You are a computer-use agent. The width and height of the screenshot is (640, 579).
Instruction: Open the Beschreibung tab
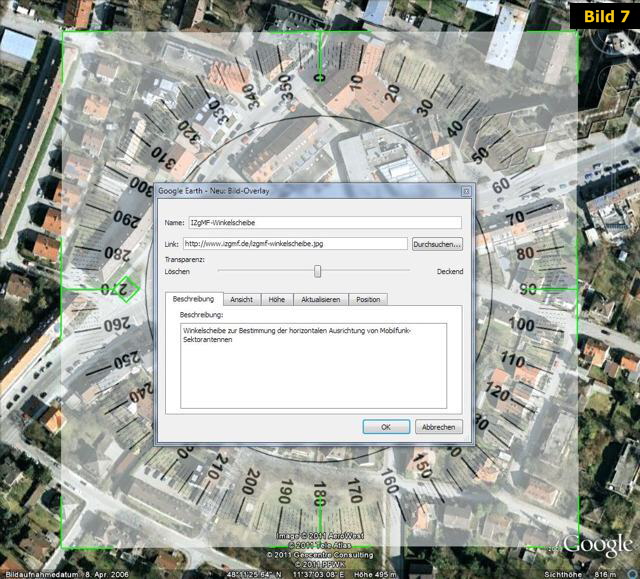pos(194,299)
